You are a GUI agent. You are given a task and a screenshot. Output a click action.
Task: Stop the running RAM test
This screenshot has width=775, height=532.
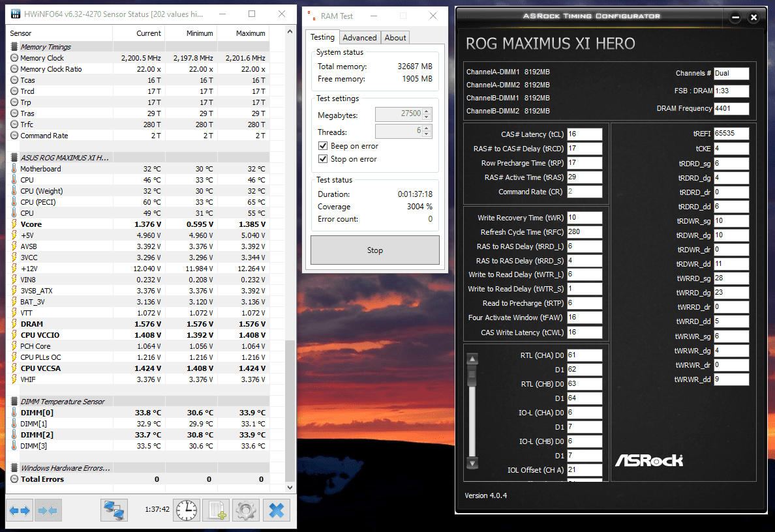(374, 250)
